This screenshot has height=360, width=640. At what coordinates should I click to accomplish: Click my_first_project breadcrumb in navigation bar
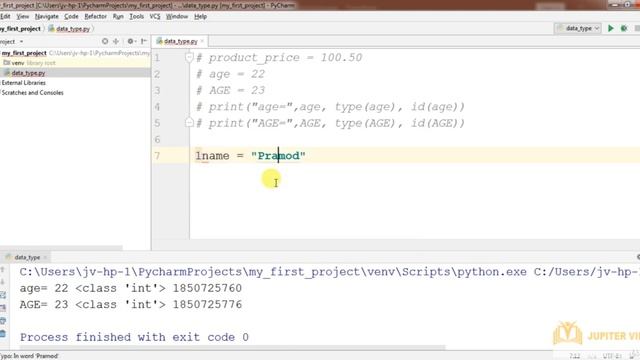tap(20, 29)
